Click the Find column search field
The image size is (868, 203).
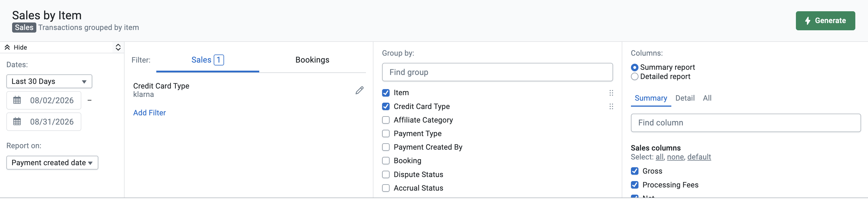coord(746,123)
